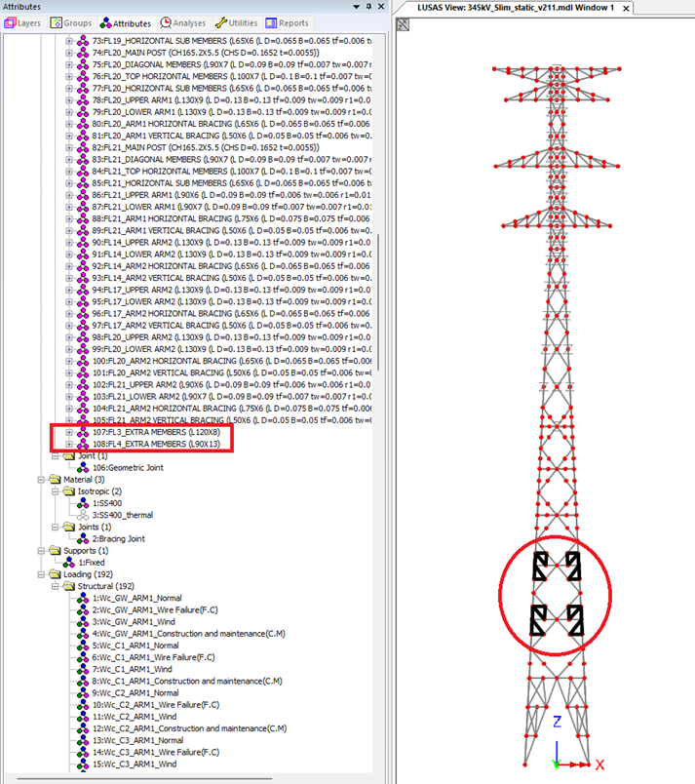Screen dimensions: 695x784
Task: Switch to the Utilities tab
Action: 237,22
